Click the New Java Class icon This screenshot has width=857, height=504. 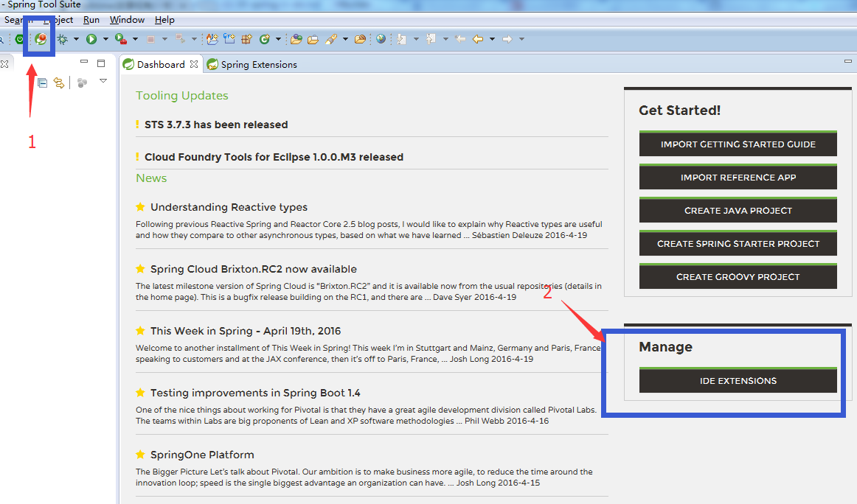click(x=265, y=39)
